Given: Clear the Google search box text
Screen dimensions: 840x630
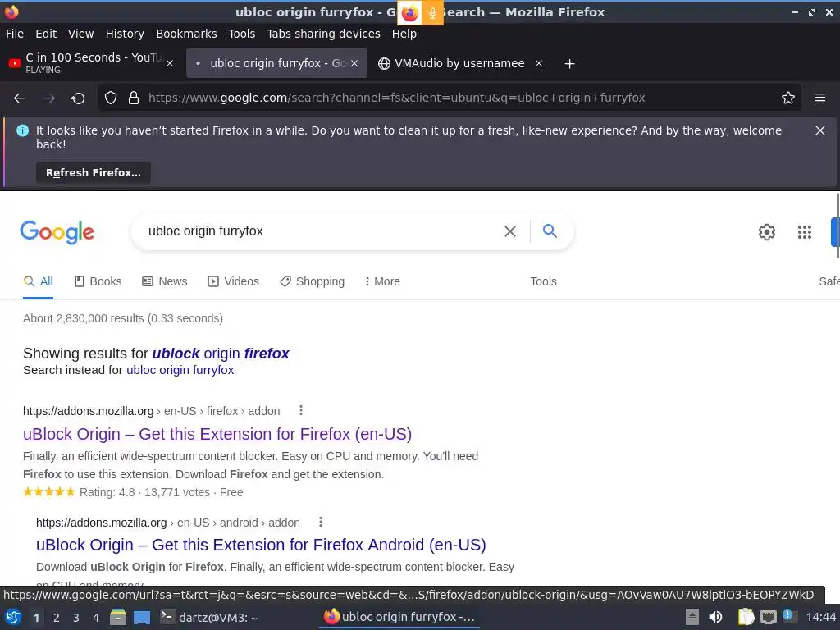Looking at the screenshot, I should tap(510, 231).
